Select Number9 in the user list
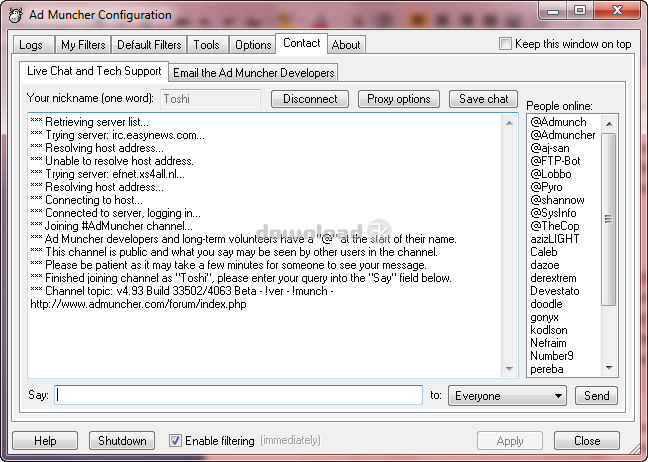Image resolution: width=648 pixels, height=462 pixels. 552,356
